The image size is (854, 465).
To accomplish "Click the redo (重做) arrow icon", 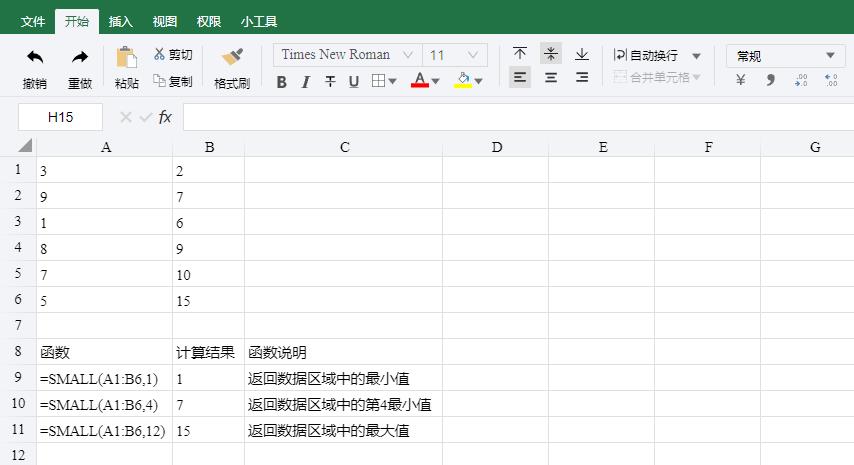I will (80, 57).
